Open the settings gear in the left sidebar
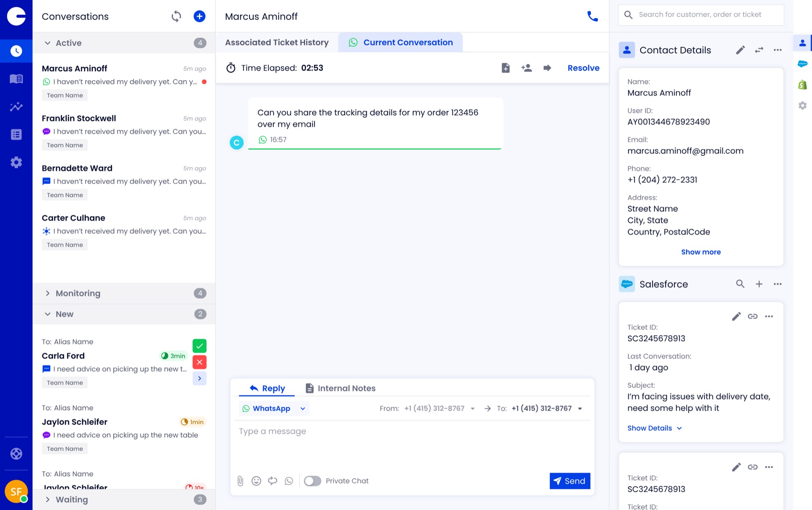This screenshot has width=812, height=510. point(16,162)
